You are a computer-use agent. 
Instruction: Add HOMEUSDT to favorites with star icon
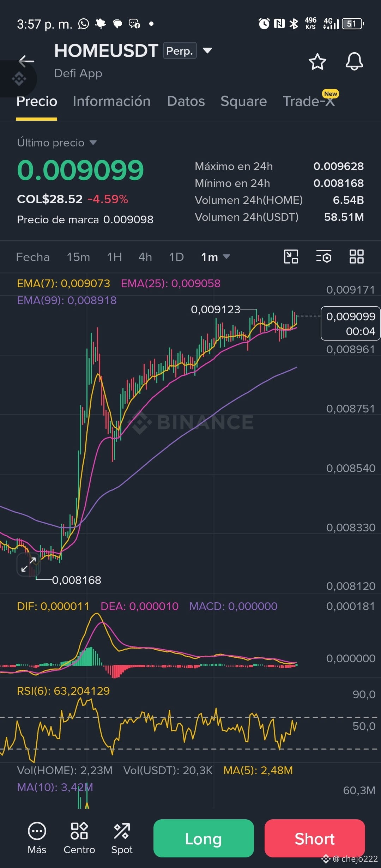pyautogui.click(x=317, y=62)
